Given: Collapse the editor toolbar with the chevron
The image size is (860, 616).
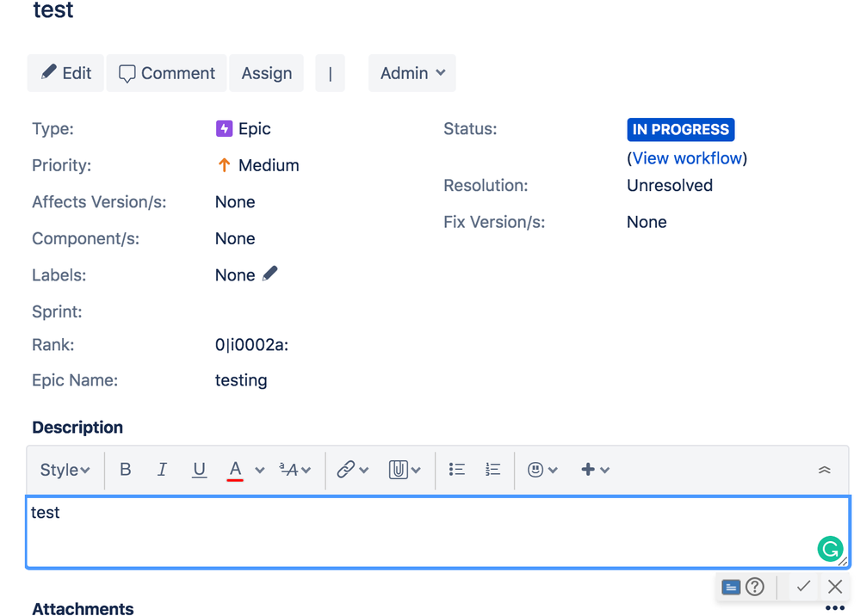Looking at the screenshot, I should [824, 470].
